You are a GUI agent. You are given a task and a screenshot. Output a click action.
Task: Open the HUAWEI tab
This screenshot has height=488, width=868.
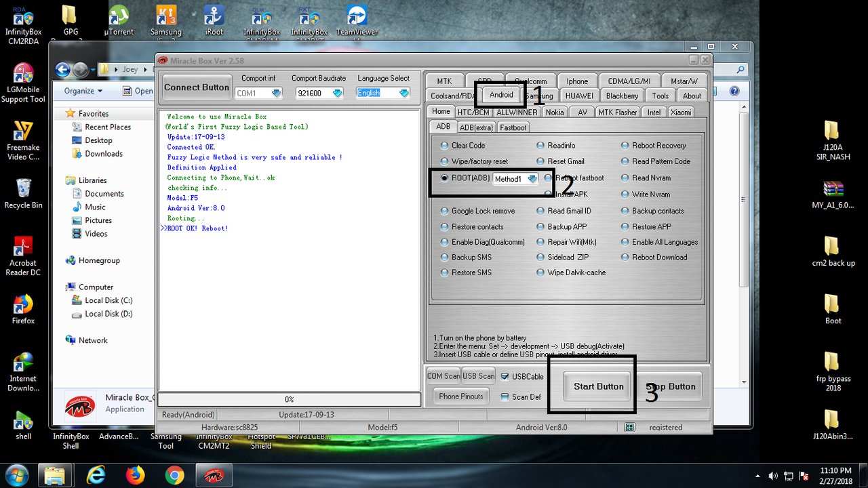pyautogui.click(x=579, y=96)
